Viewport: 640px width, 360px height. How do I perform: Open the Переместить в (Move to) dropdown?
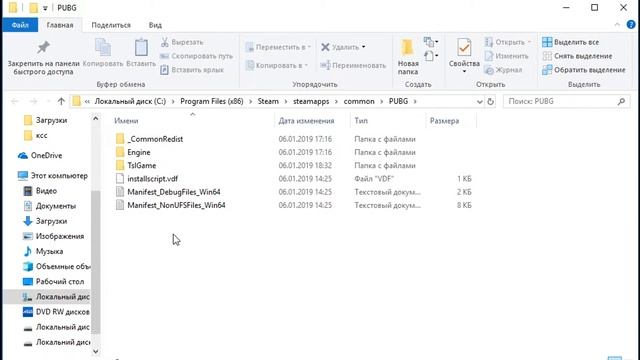tap(278, 47)
